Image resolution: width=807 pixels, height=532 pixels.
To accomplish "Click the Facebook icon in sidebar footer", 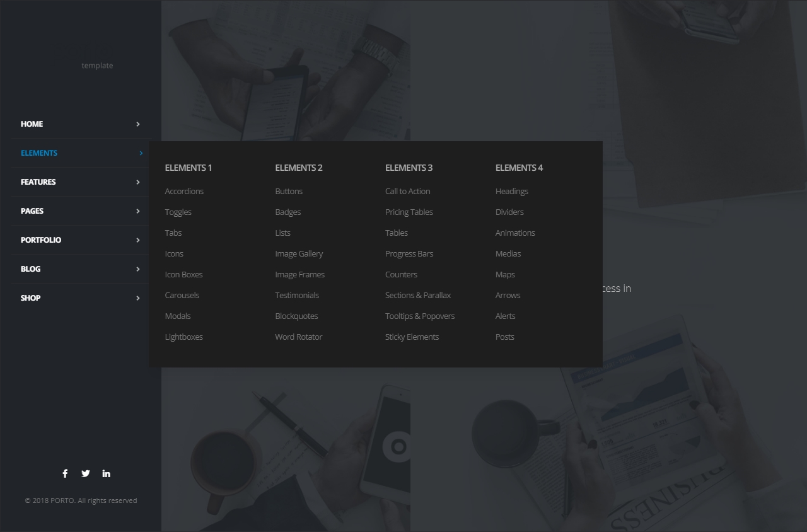I will coord(65,473).
